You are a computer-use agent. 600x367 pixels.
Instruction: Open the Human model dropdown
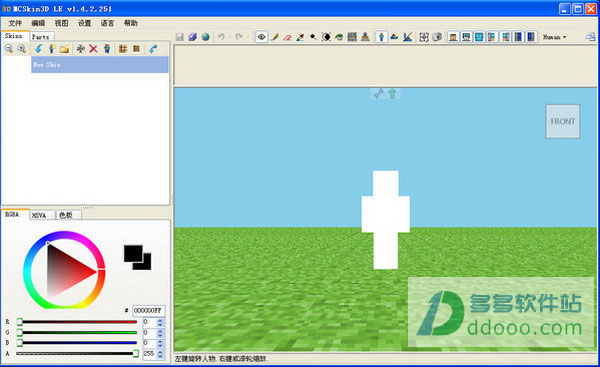(554, 37)
